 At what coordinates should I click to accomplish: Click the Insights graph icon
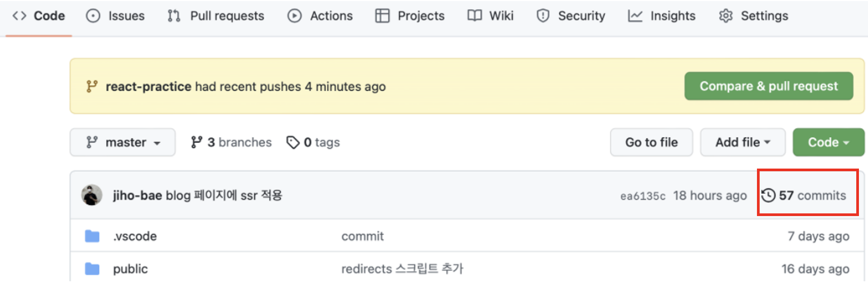635,16
